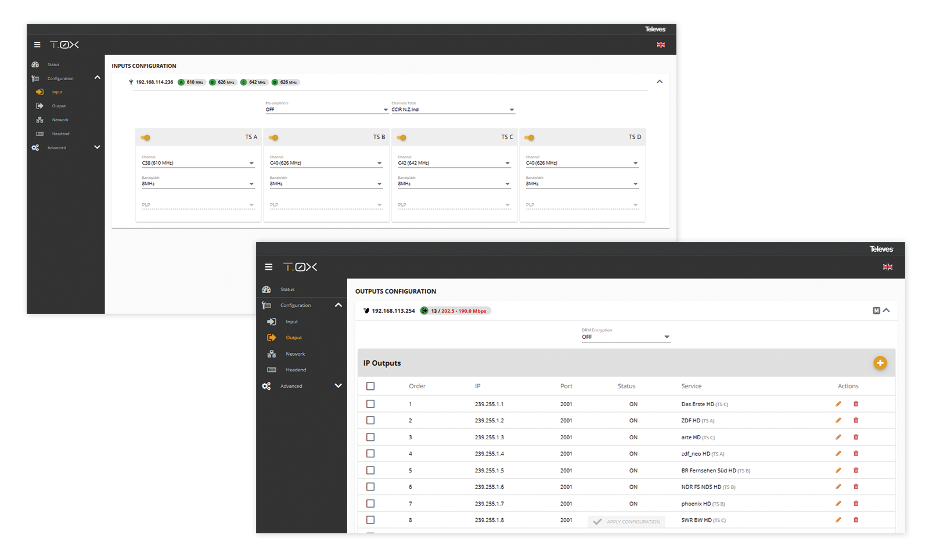The height and width of the screenshot is (560, 929).
Task: Click the T.0X logo in Inputs window
Action: tap(64, 45)
